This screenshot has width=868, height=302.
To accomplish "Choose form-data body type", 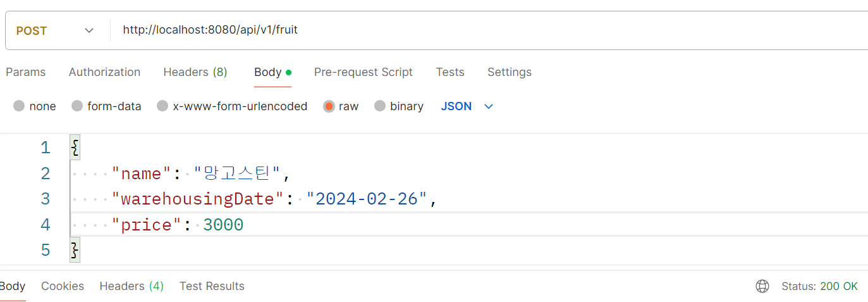I will (78, 106).
